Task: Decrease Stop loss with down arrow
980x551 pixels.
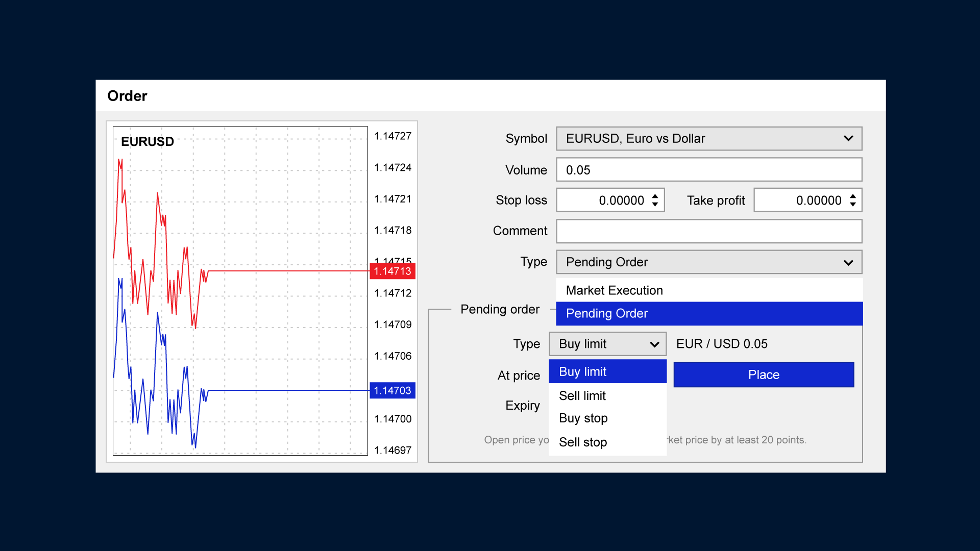Action: click(x=655, y=205)
